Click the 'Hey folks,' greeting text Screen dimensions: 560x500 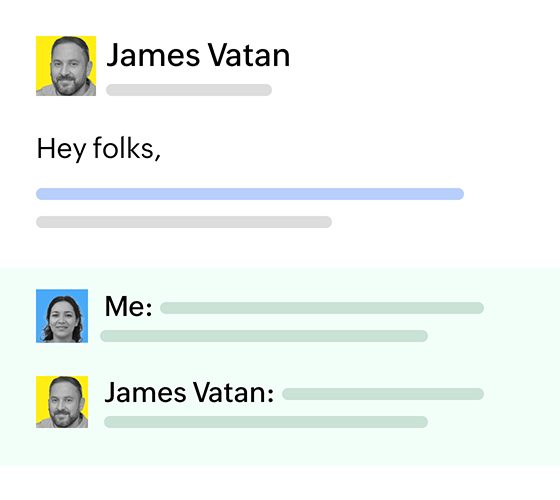pyautogui.click(x=99, y=149)
